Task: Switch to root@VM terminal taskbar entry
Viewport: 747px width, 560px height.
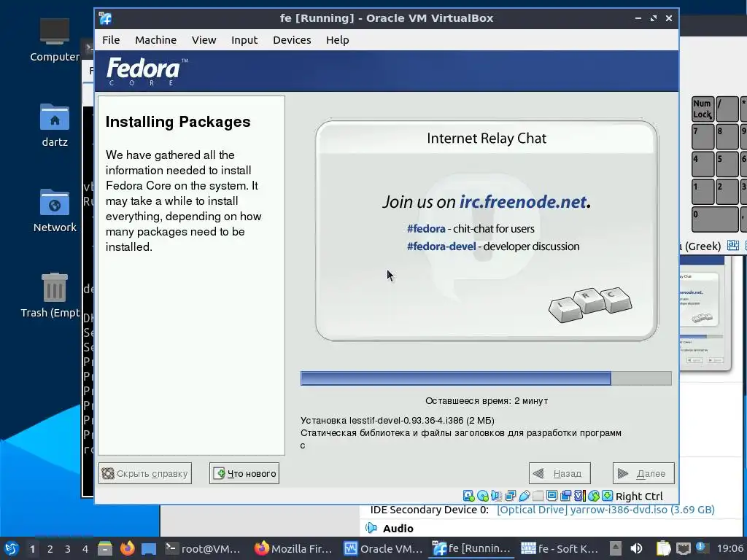Action: [203, 548]
